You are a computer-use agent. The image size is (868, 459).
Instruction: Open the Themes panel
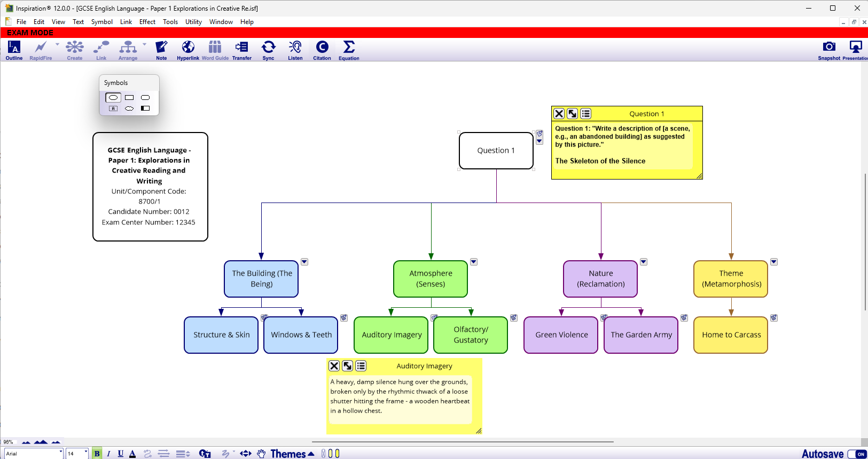coord(292,454)
